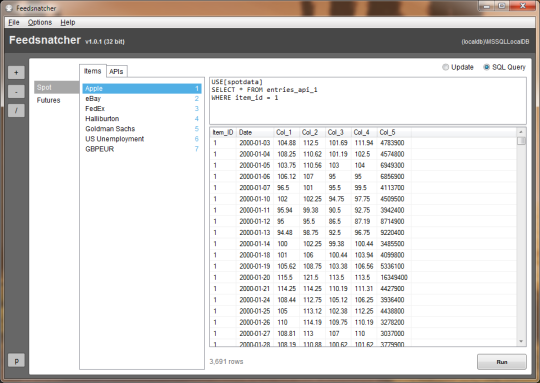Viewport: 540px width, 383px height.
Task: Switch to the APIs tab
Action: (116, 71)
